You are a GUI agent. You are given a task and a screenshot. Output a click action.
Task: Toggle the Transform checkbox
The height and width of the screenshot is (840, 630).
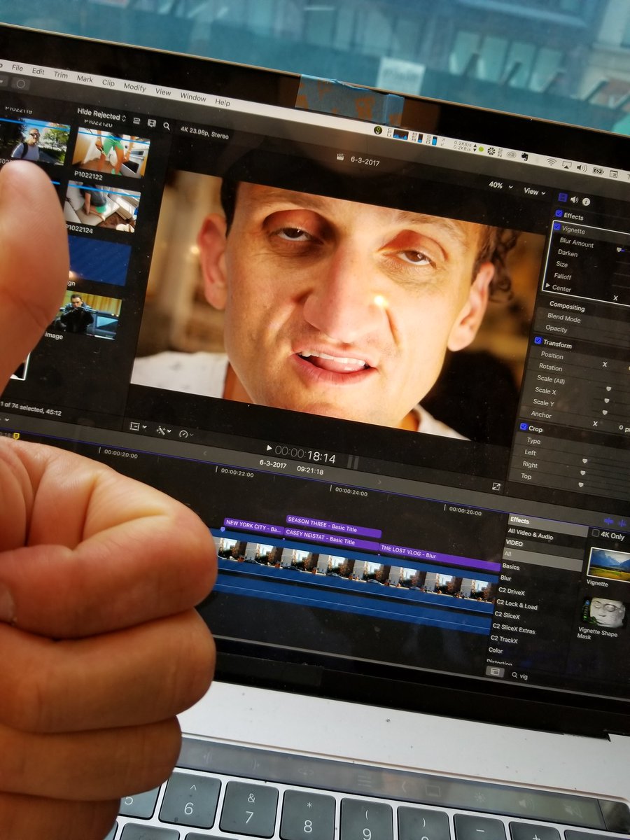[538, 341]
